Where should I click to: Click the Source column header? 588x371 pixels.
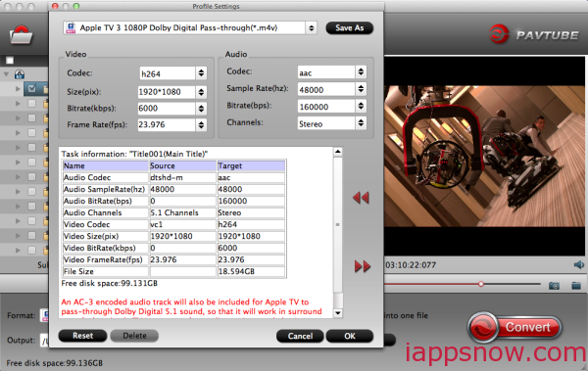[182, 165]
